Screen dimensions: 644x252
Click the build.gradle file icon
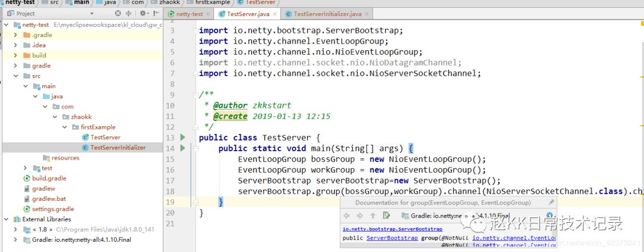pyautogui.click(x=27, y=179)
